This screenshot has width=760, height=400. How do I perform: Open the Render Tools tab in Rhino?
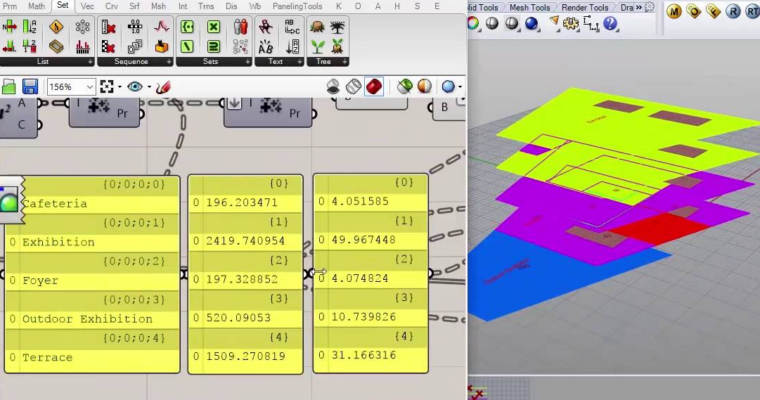(x=585, y=7)
